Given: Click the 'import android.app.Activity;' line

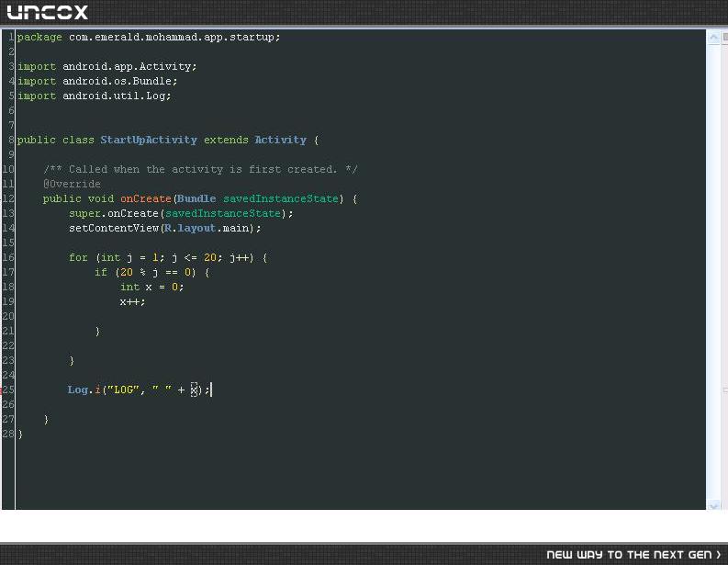Looking at the screenshot, I should (x=106, y=66).
